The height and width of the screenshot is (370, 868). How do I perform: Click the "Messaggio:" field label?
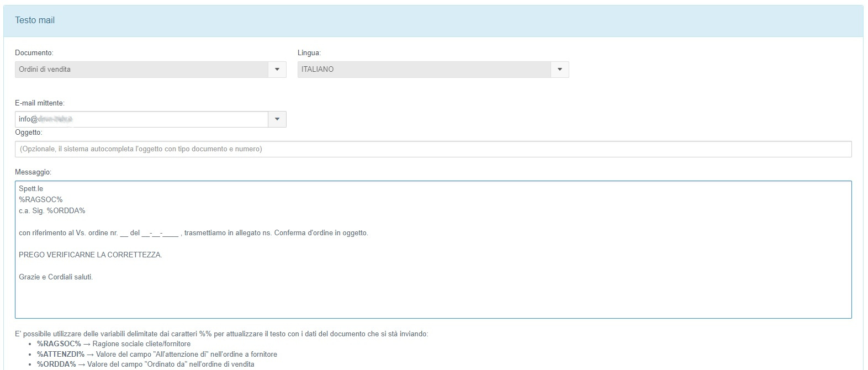33,172
